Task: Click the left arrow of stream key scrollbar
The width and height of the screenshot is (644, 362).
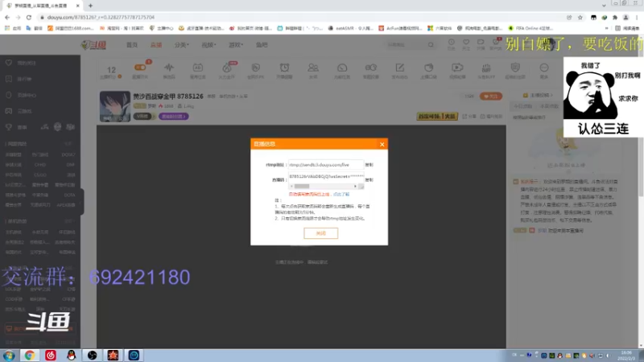Action: (x=291, y=187)
